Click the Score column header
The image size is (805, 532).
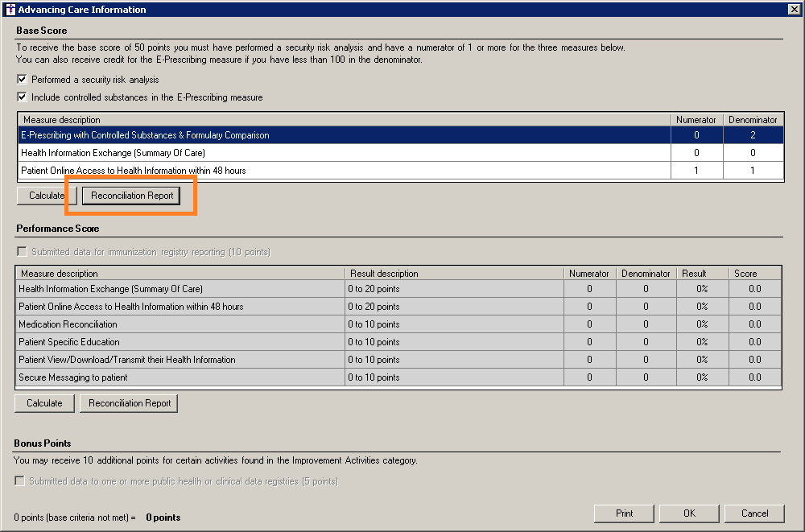(x=755, y=274)
